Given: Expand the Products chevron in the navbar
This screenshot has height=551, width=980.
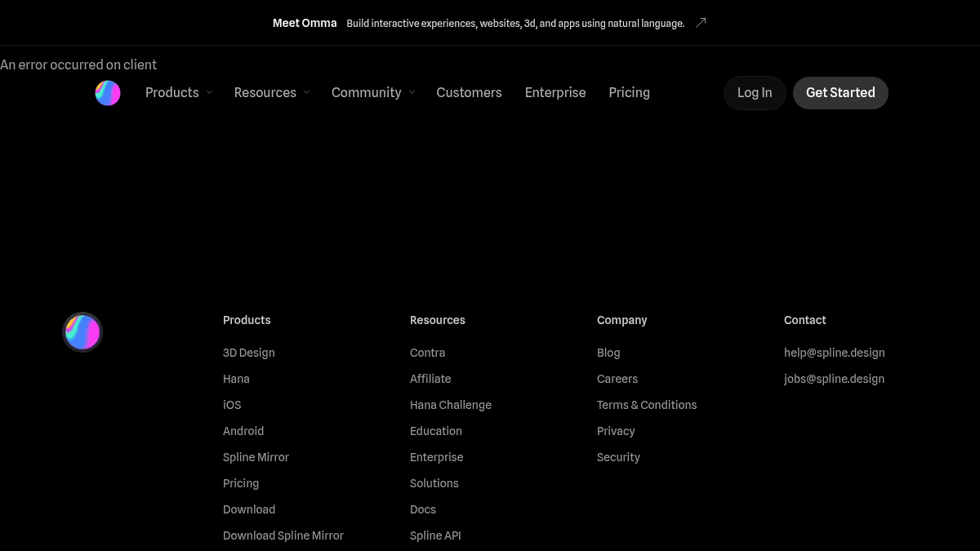Looking at the screenshot, I should pos(209,93).
